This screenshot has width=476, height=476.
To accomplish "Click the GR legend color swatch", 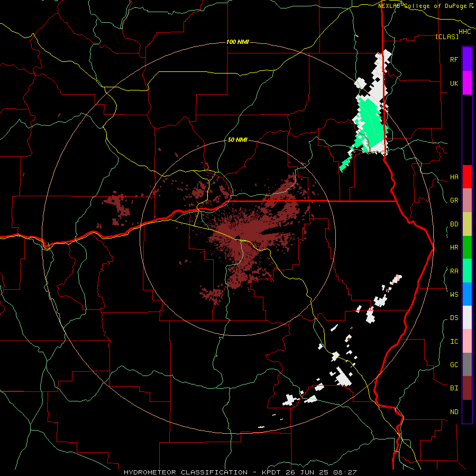I will click(x=467, y=200).
